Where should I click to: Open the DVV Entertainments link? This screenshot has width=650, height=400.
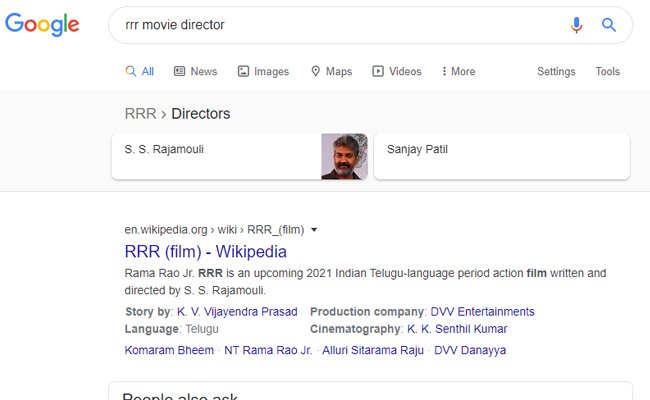(483, 312)
